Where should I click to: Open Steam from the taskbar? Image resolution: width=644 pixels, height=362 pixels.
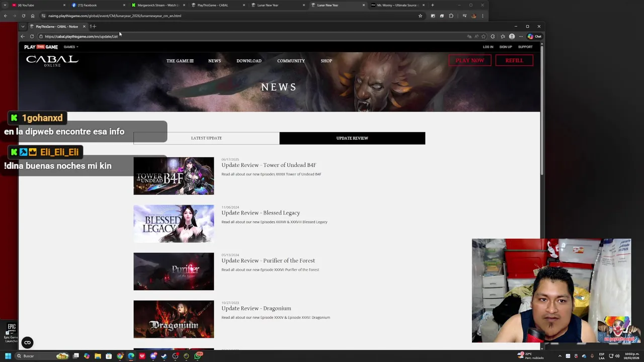pos(164,356)
